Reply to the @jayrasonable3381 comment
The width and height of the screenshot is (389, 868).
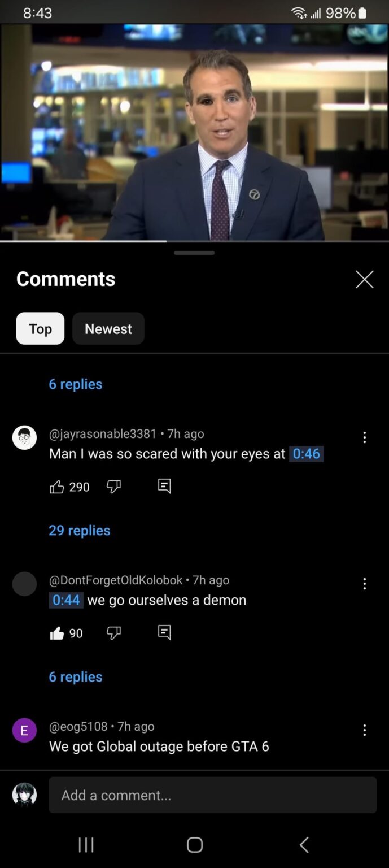pos(164,486)
